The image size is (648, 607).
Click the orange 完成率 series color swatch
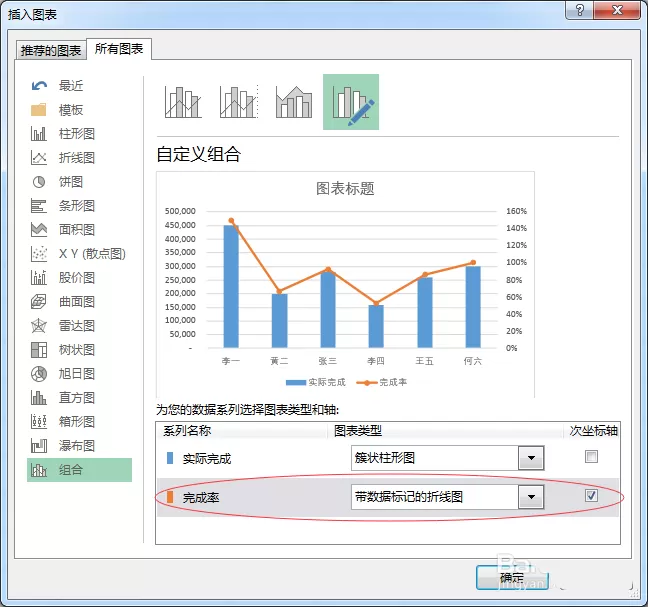tap(169, 497)
